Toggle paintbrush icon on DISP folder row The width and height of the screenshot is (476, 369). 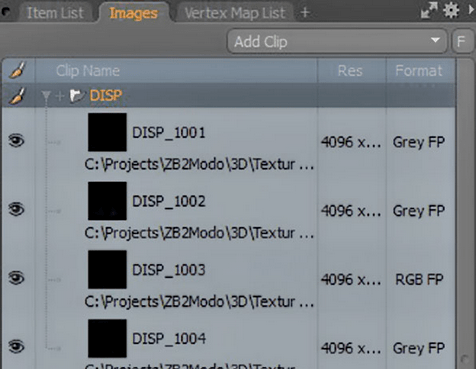pyautogui.click(x=17, y=96)
